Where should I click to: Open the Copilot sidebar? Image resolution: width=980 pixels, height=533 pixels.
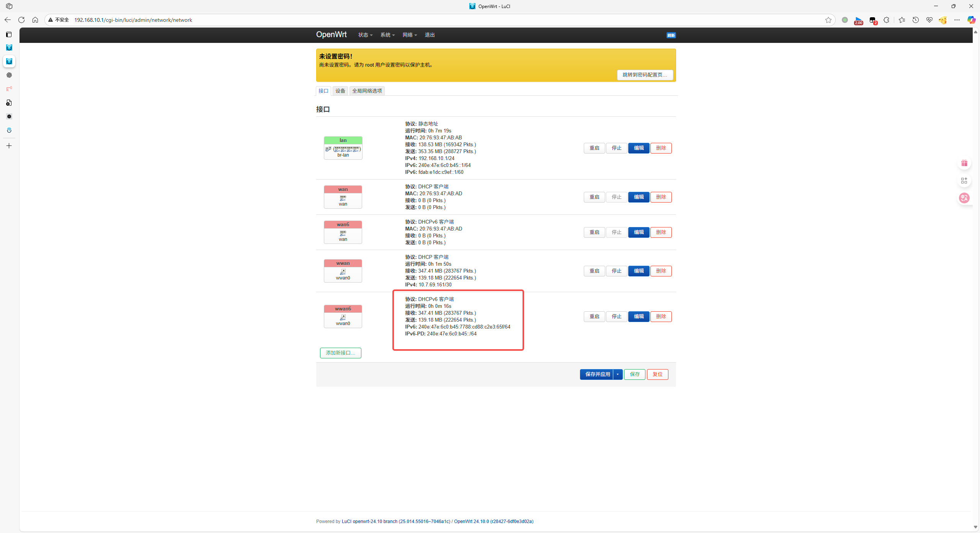pyautogui.click(x=971, y=20)
